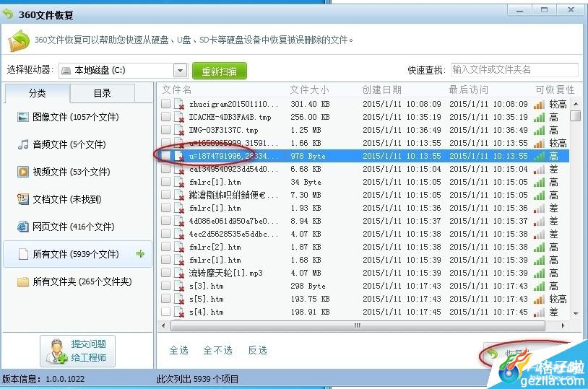Select the video files category icon
588x389 pixels.
pyautogui.click(x=23, y=172)
